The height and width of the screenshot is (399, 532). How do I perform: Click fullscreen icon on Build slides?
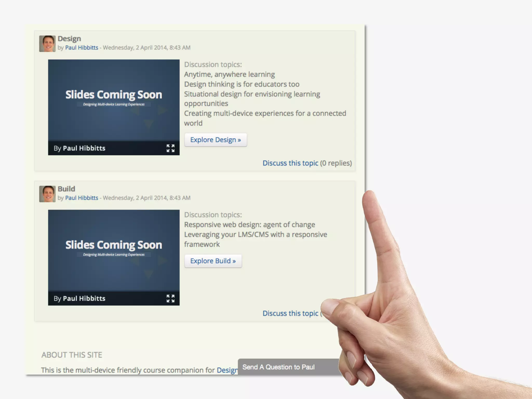tap(170, 298)
